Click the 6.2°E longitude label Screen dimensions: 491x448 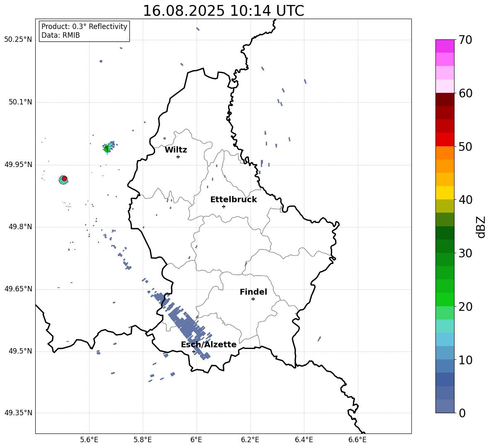click(x=250, y=440)
